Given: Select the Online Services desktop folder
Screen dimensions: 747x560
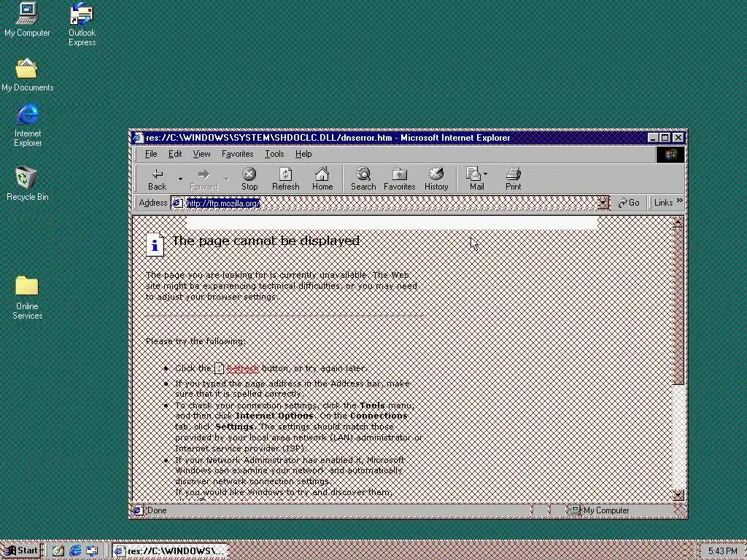Looking at the screenshot, I should (27, 298).
